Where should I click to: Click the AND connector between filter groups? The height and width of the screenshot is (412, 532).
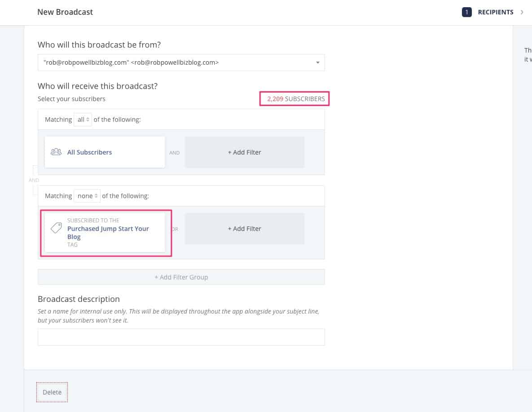click(x=34, y=180)
